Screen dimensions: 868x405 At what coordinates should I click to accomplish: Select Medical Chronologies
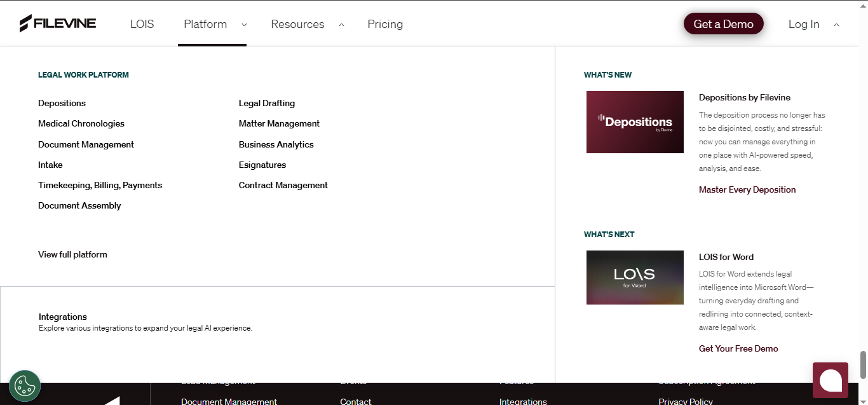point(81,123)
